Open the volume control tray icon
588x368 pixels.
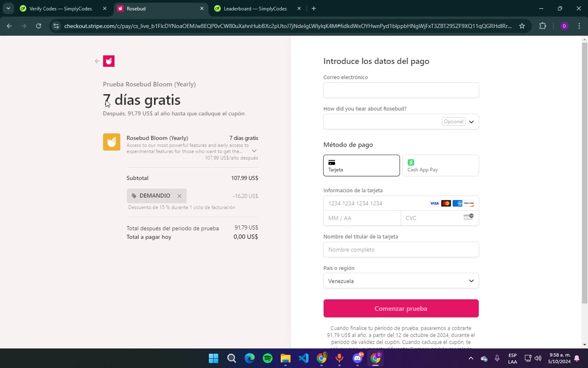pyautogui.click(x=538, y=358)
